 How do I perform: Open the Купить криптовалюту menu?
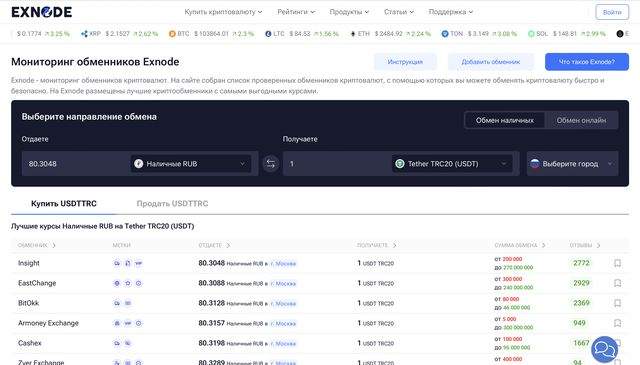pos(223,12)
